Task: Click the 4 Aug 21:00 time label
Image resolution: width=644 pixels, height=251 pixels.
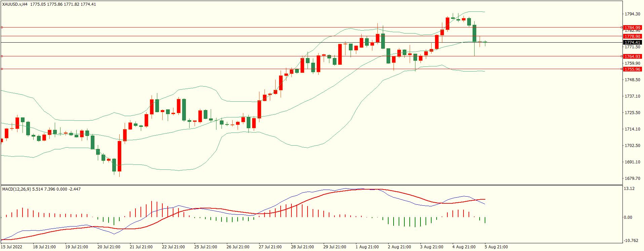Action: (464, 247)
